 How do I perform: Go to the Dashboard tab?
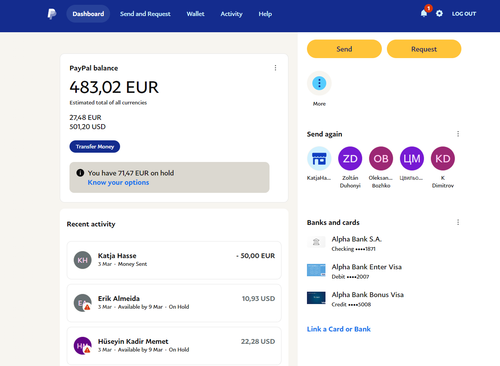point(88,14)
